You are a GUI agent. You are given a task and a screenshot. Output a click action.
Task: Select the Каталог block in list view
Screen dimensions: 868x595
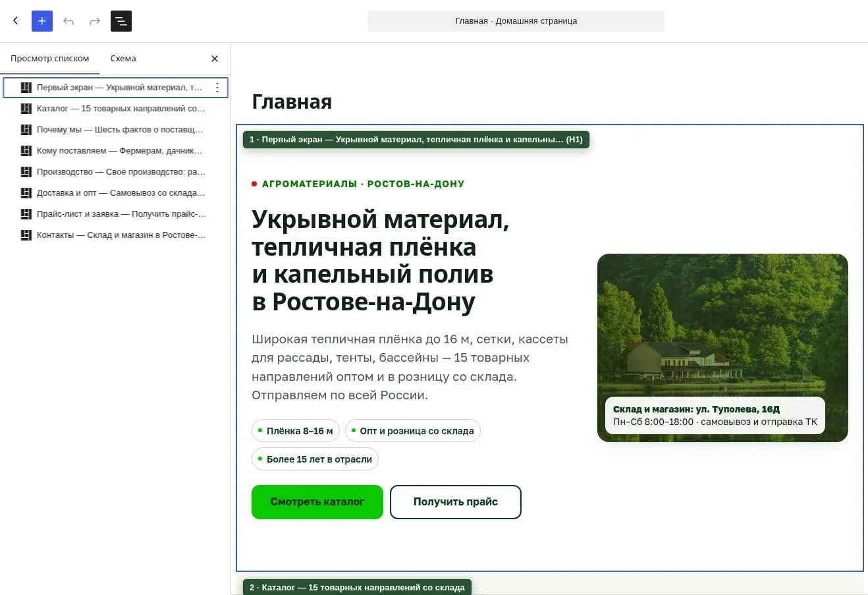pyautogui.click(x=116, y=109)
